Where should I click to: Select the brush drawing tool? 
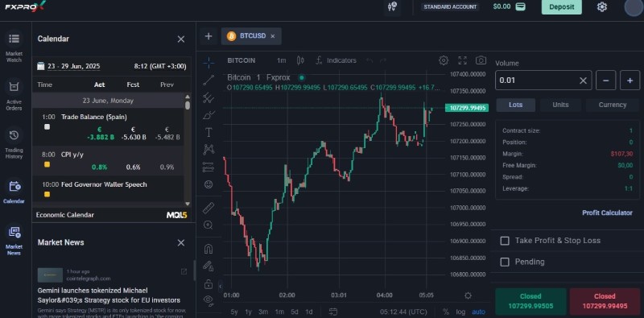(x=208, y=115)
